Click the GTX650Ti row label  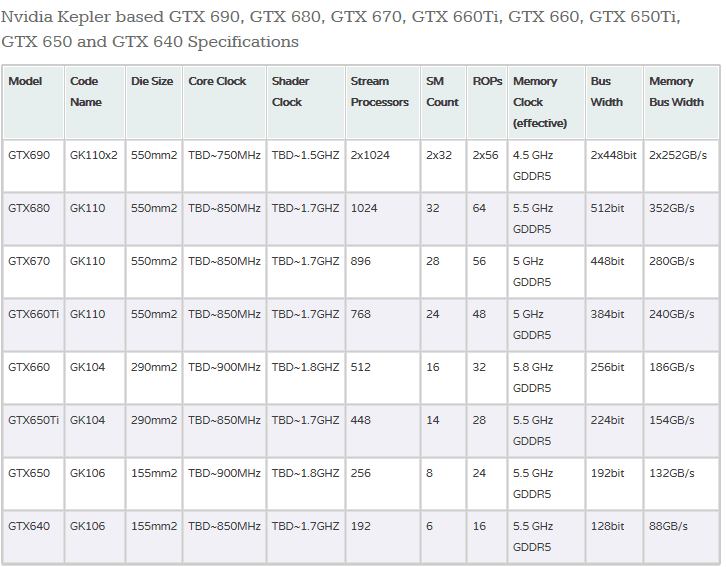click(x=33, y=431)
